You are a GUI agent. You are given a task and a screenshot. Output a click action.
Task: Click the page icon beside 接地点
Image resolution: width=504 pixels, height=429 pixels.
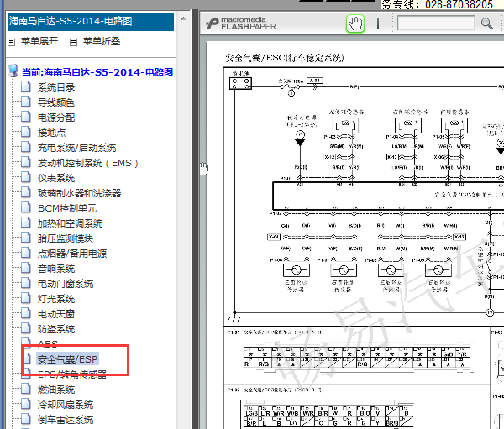click(26, 132)
